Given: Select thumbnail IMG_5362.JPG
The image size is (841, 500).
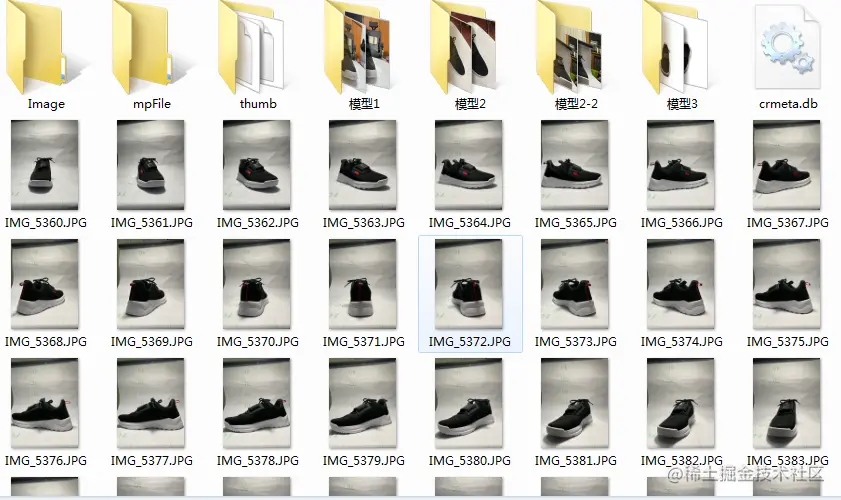Looking at the screenshot, I should (257, 165).
